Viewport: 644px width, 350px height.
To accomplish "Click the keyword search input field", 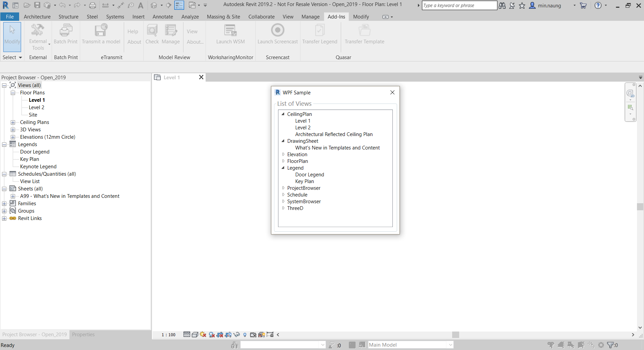I will click(459, 5).
